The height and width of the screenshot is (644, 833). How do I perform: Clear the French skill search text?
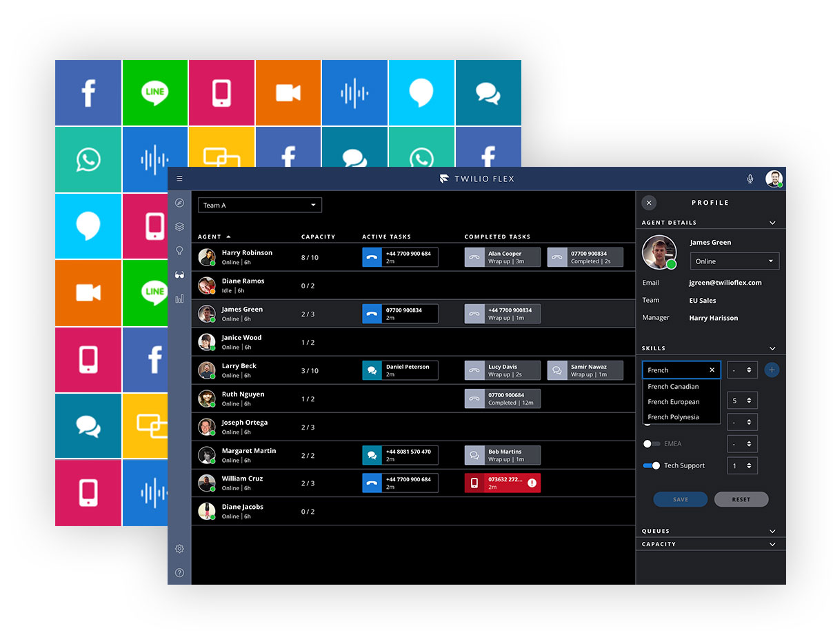coord(712,370)
